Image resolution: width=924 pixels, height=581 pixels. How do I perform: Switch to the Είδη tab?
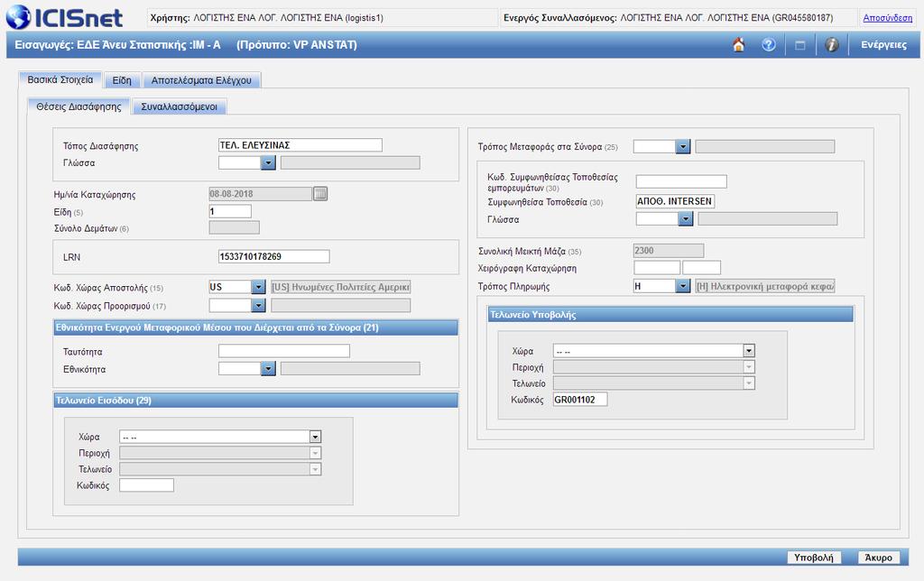coord(122,80)
